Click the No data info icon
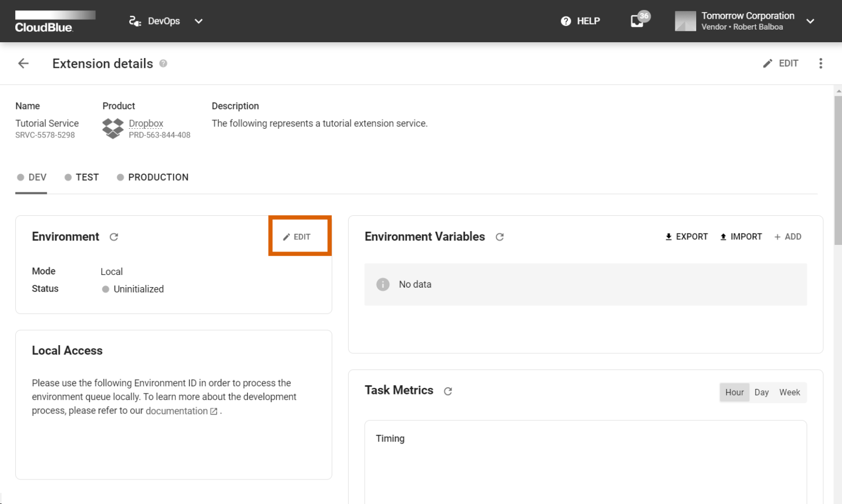The height and width of the screenshot is (504, 842). coord(383,284)
